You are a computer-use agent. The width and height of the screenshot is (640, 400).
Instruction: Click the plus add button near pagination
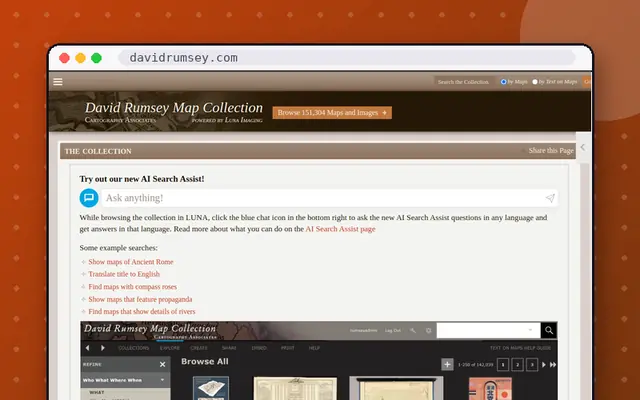(447, 364)
